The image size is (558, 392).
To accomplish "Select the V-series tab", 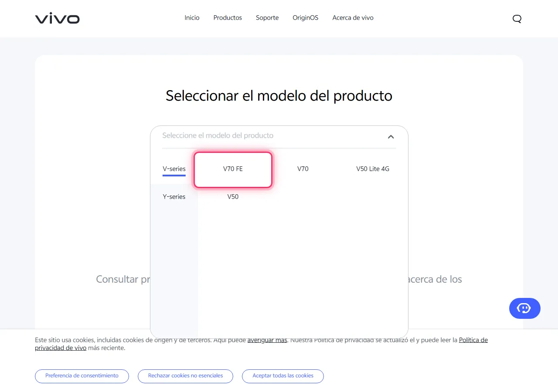I will (x=174, y=169).
